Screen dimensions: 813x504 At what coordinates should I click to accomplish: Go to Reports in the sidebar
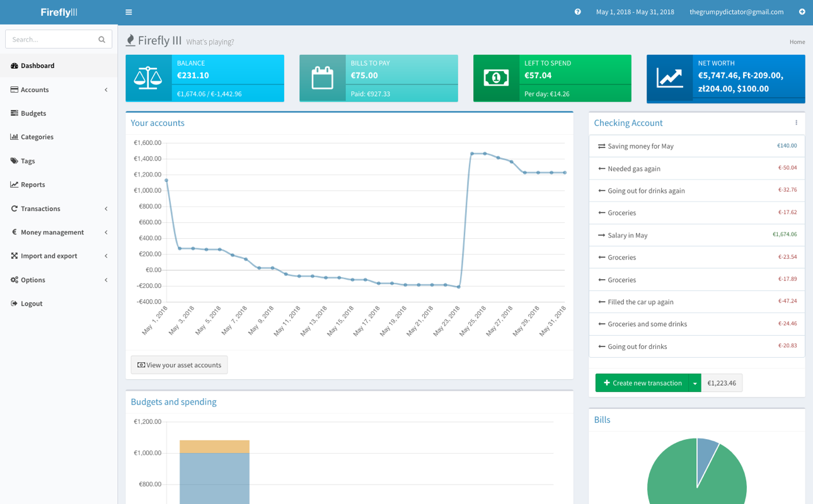click(33, 185)
